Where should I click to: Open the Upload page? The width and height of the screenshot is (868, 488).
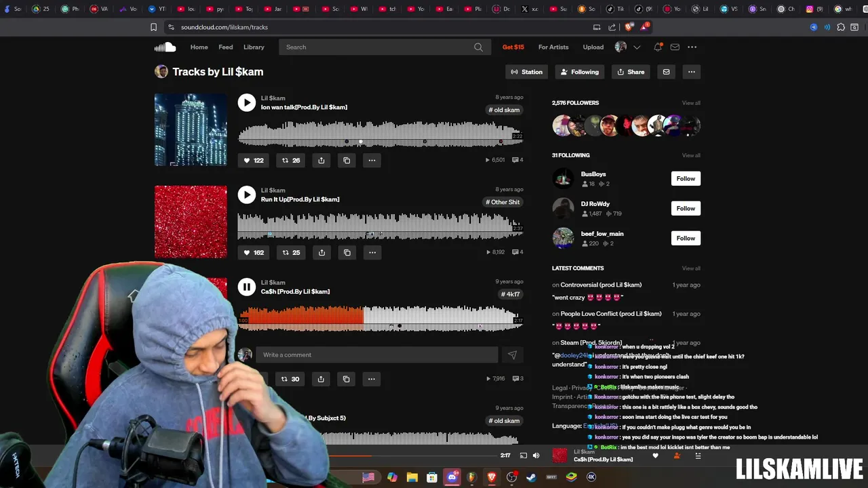593,47
